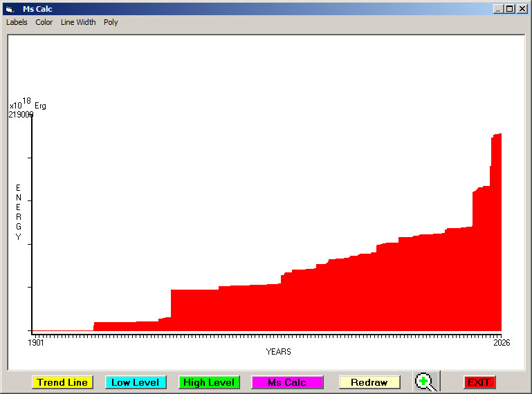The image size is (532, 394).
Task: Hit the Redraw button
Action: (x=369, y=382)
